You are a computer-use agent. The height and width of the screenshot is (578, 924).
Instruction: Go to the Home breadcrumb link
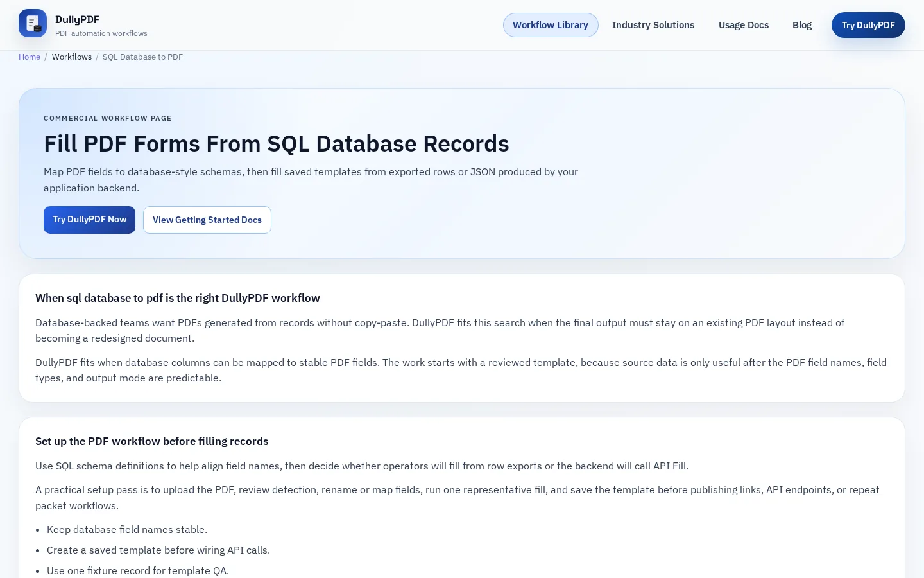tap(30, 57)
